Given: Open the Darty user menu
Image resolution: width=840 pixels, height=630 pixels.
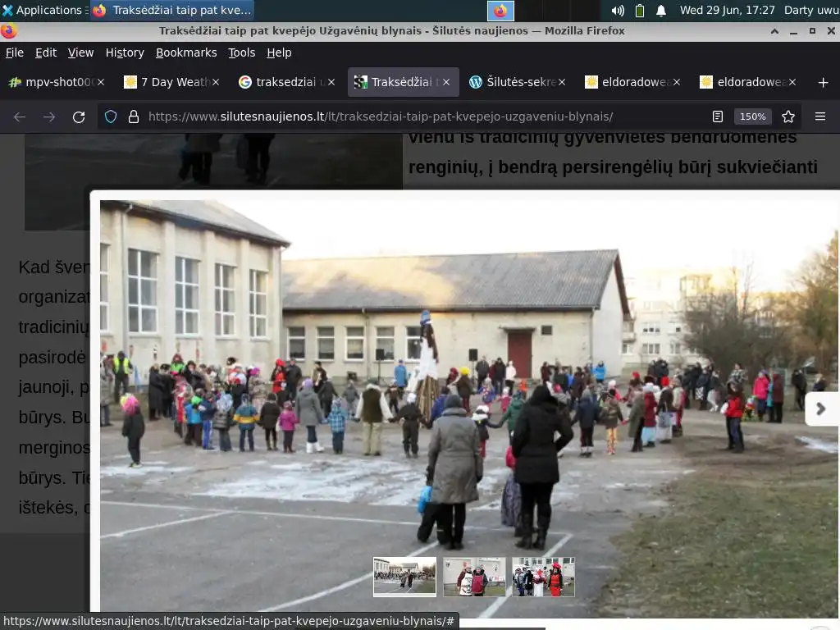Looking at the screenshot, I should tap(811, 10).
